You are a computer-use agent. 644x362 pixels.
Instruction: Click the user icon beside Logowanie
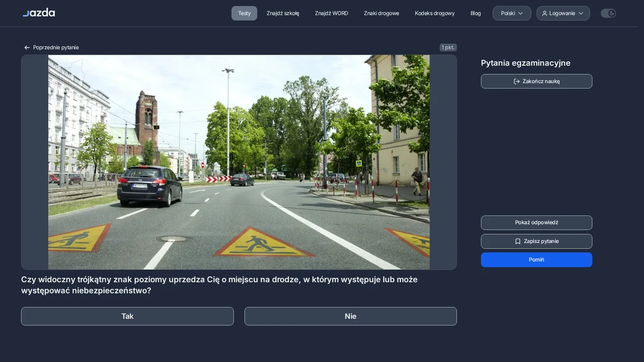[x=545, y=13]
